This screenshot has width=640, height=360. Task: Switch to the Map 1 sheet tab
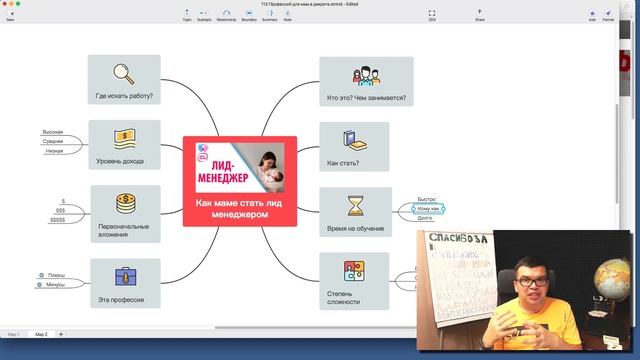coord(13,334)
